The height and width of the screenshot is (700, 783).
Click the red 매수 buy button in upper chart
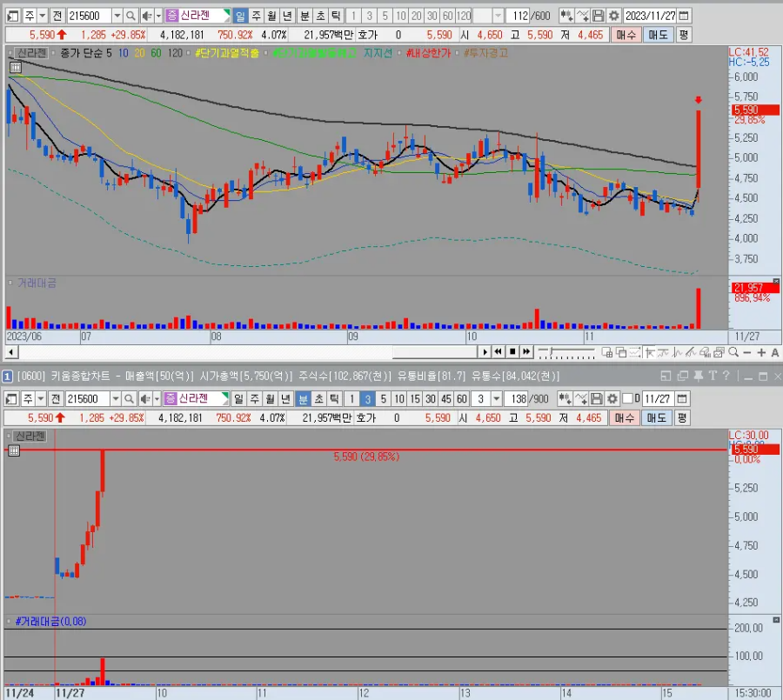point(626,35)
